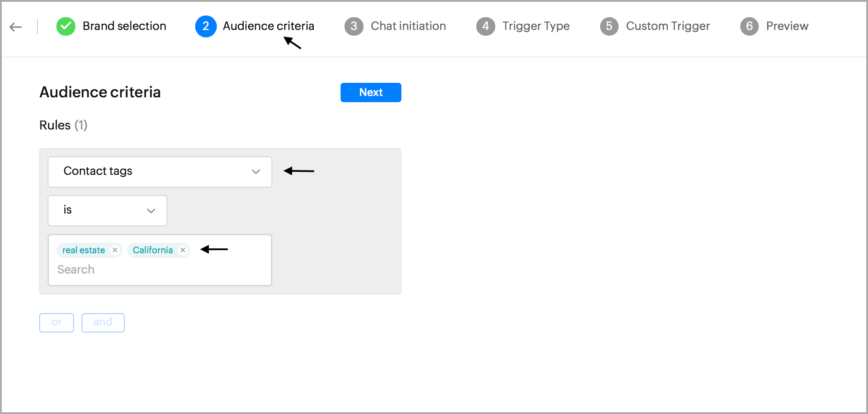
Task: Open the 'is' condition dropdown
Action: 107,211
